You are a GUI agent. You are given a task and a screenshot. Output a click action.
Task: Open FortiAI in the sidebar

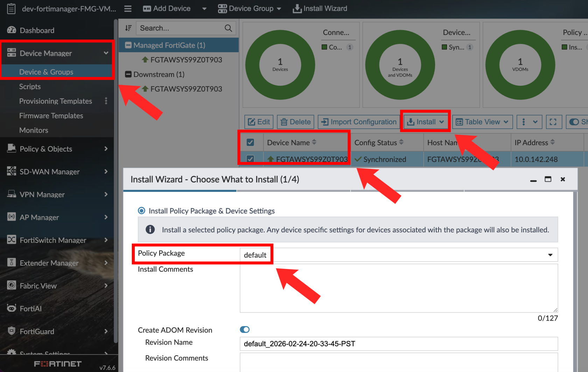(x=30, y=308)
